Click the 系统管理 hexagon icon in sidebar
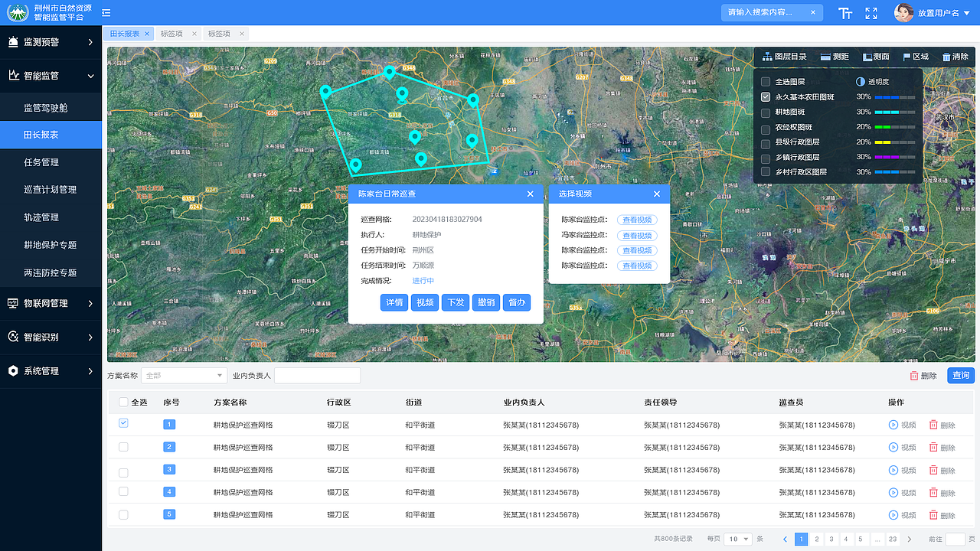Screen dimensions: 980x551 pos(13,370)
